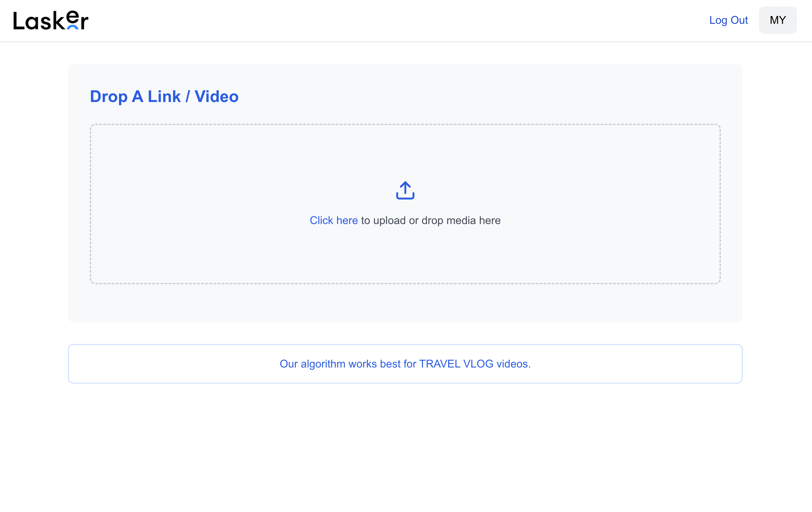Click the upload arrow icon
Screen dimensions: 812x512
(x=405, y=190)
